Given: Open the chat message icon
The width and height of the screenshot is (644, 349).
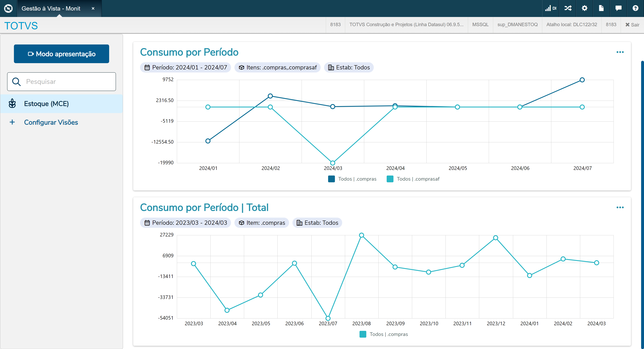Looking at the screenshot, I should point(618,8).
